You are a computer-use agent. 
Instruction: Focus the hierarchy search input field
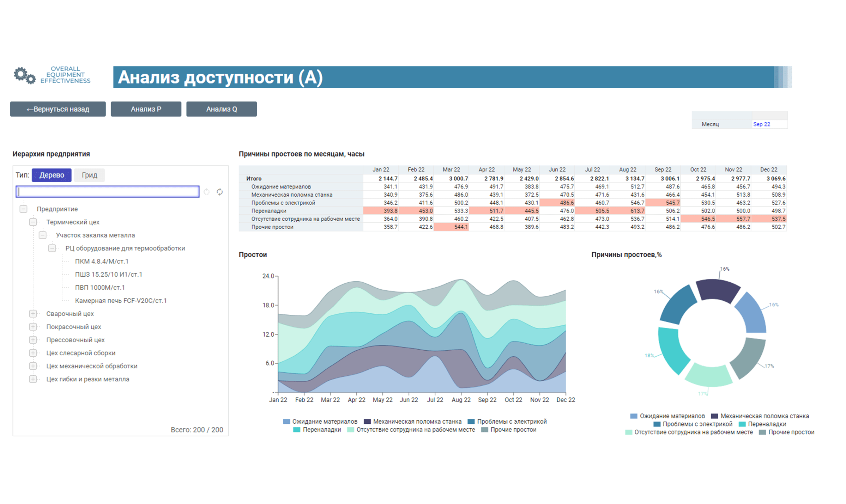coord(108,192)
